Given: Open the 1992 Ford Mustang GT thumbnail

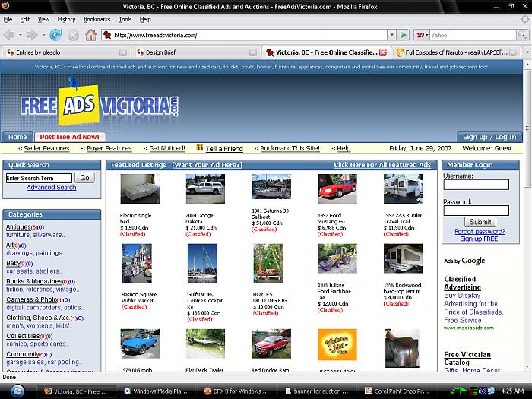Looking at the screenshot, I should pyautogui.click(x=337, y=188).
